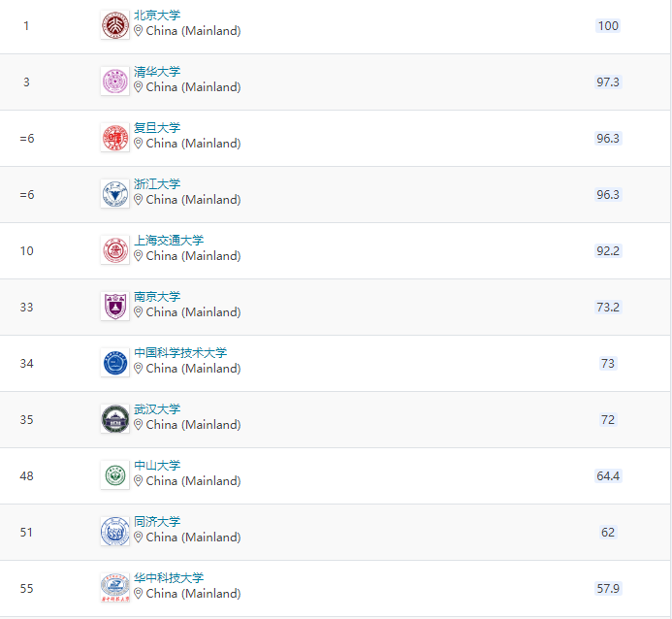Screen dimensions: 672x619
Task: Open the 清华大学 link
Action: coord(157,72)
